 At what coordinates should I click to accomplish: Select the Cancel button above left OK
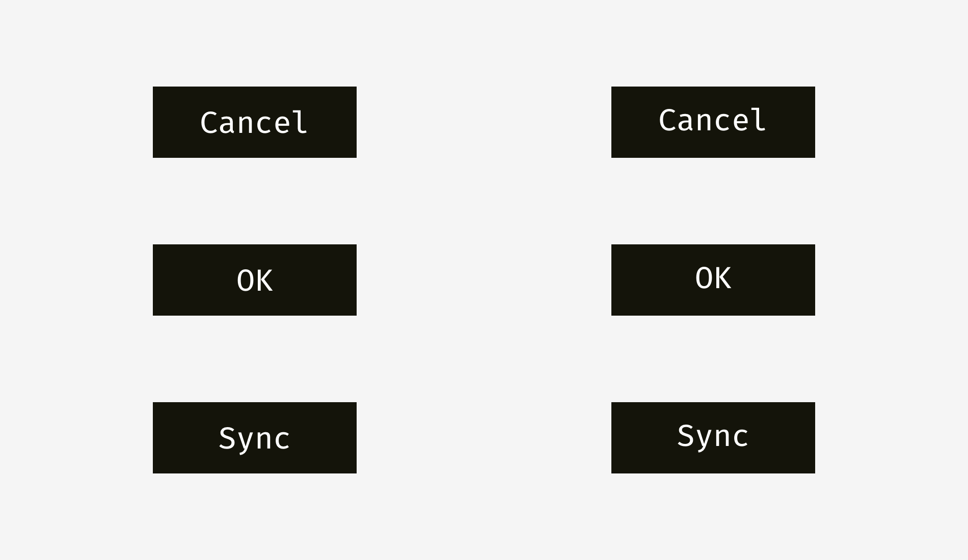[x=255, y=122]
